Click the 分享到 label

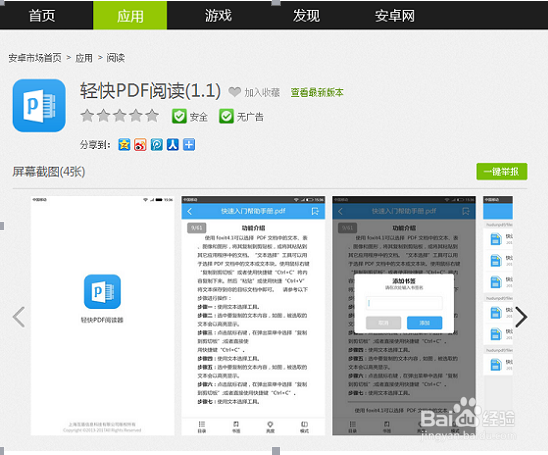click(95, 144)
